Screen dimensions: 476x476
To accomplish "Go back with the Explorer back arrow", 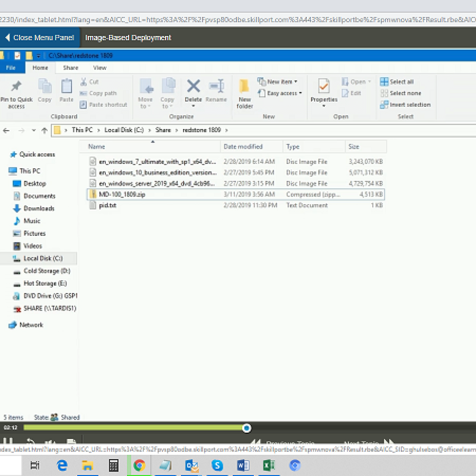I will 6,130.
